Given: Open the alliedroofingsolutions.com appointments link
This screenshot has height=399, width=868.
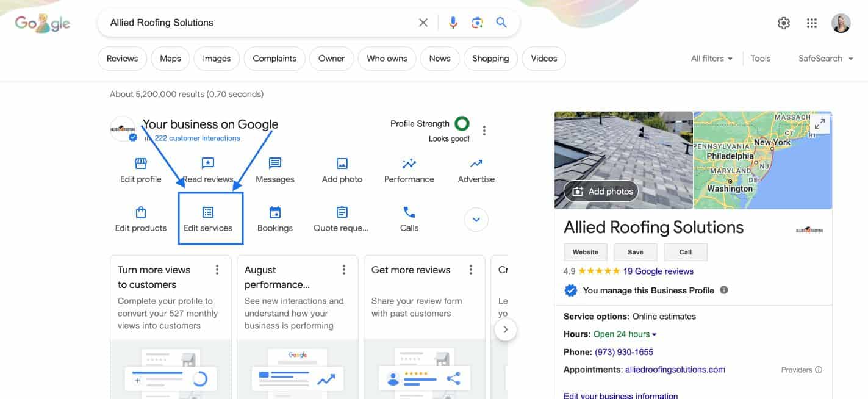Looking at the screenshot, I should point(675,370).
